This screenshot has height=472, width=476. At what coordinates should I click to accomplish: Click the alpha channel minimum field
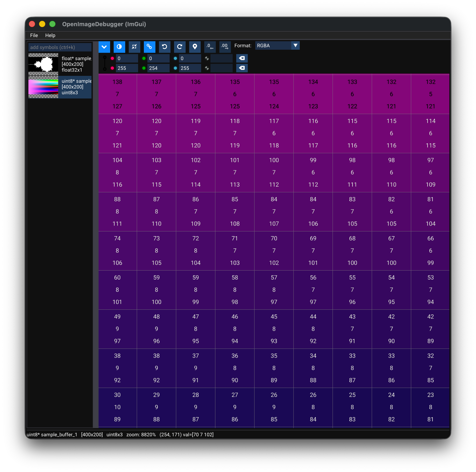[222, 58]
